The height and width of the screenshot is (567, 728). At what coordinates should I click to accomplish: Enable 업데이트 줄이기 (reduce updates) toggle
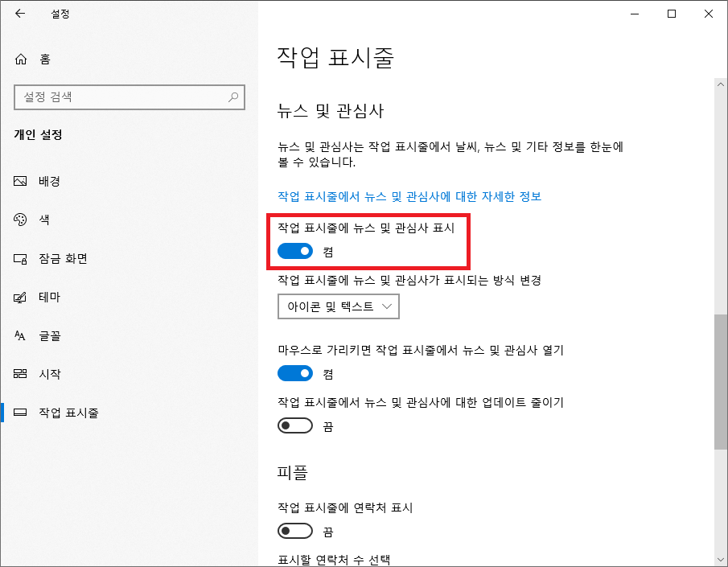(295, 425)
